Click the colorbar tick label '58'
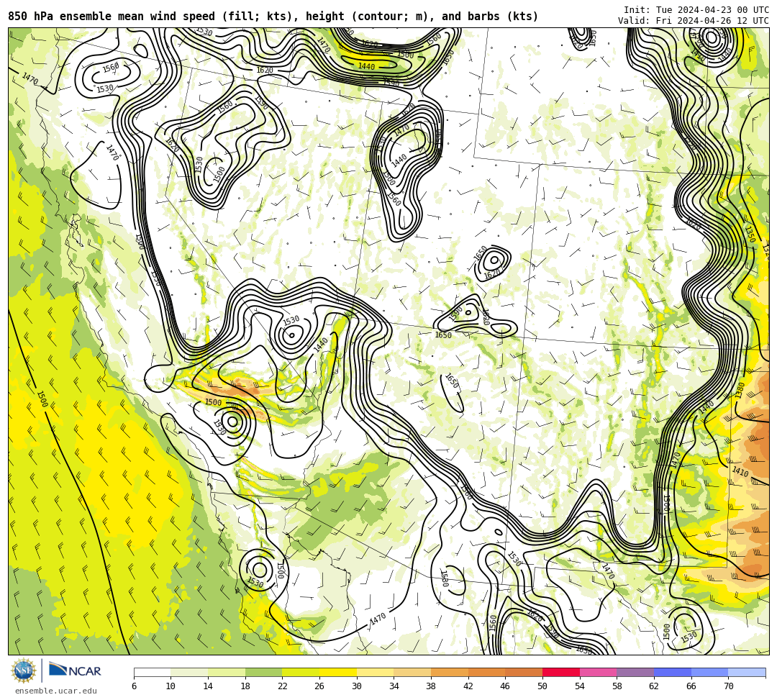The height and width of the screenshot is (700, 777). pyautogui.click(x=617, y=686)
